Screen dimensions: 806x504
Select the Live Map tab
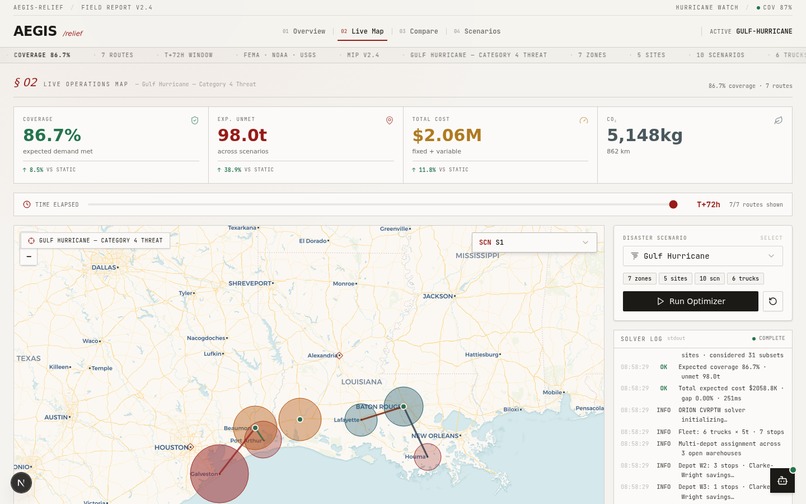362,31
